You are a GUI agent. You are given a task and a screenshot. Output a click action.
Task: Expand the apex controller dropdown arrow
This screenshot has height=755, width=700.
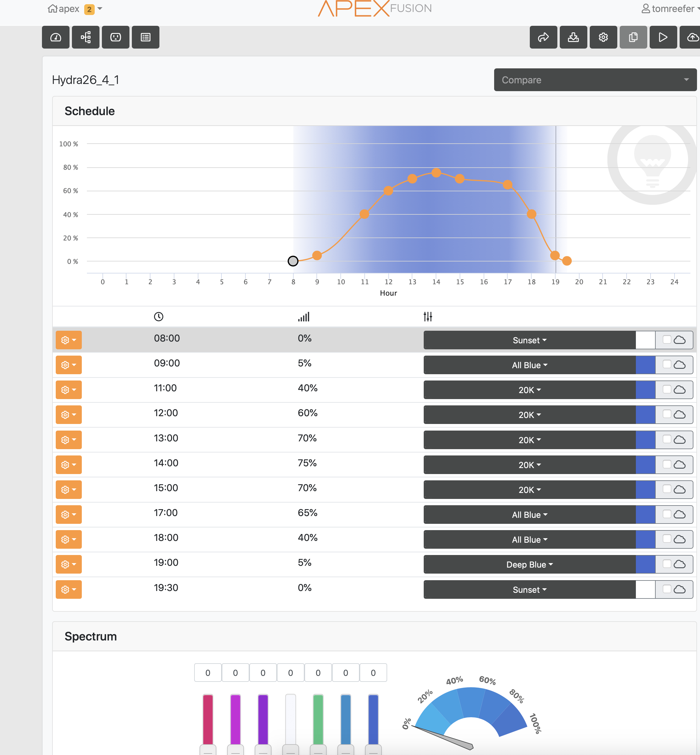point(100,8)
